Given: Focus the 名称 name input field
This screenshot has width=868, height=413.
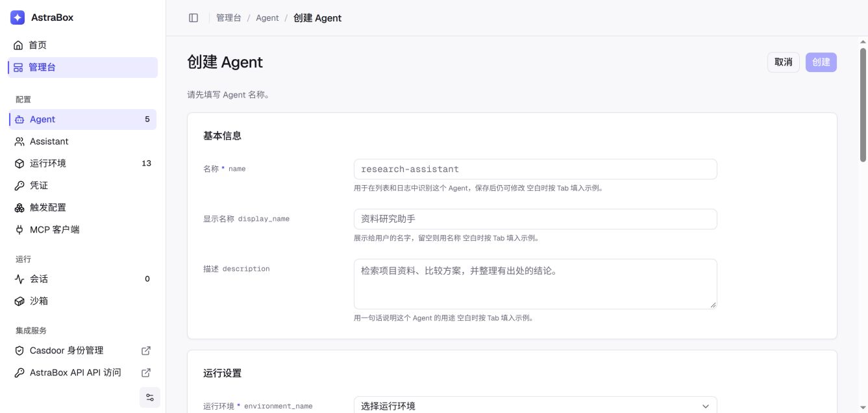Looking at the screenshot, I should (536, 169).
